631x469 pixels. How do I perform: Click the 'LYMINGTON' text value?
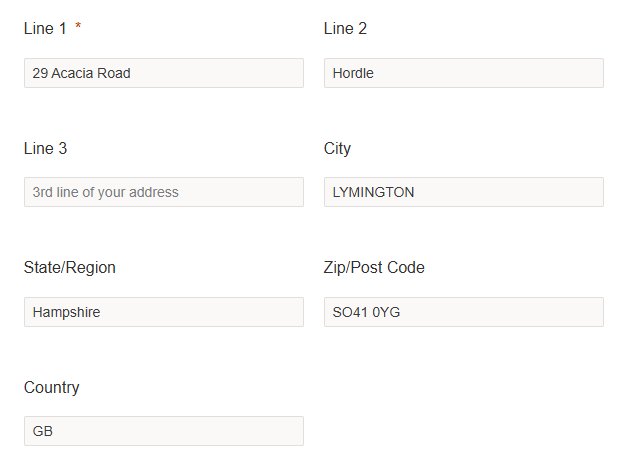pyautogui.click(x=373, y=192)
